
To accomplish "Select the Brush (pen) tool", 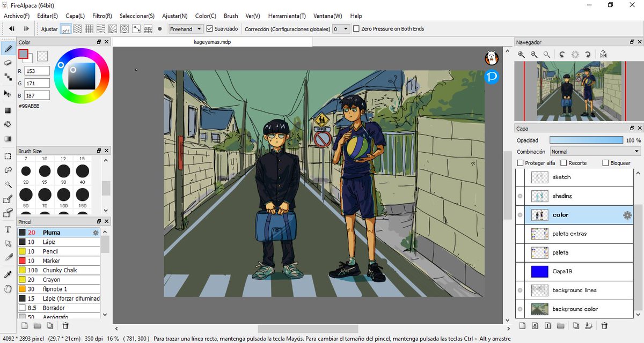I will point(8,49).
